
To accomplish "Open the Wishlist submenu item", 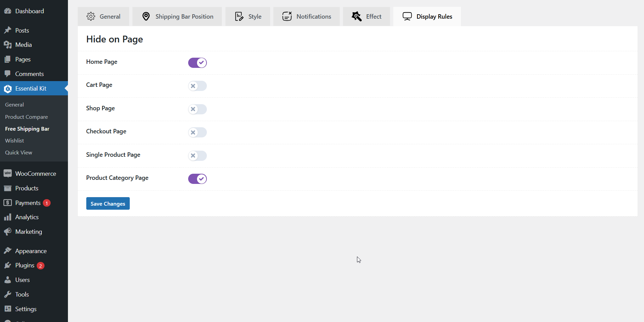I will pyautogui.click(x=15, y=140).
